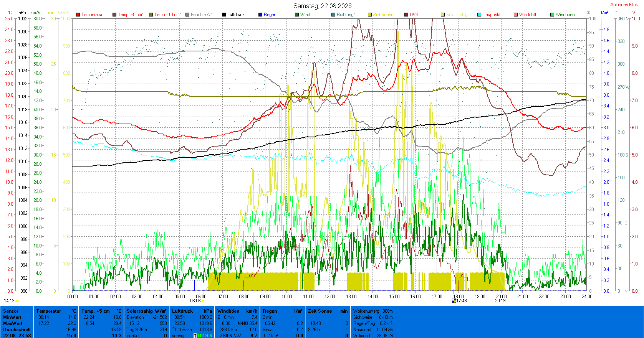This screenshot has width=644, height=338.
Task: Click the 288.5 km wind run value
Action: coord(228,330)
